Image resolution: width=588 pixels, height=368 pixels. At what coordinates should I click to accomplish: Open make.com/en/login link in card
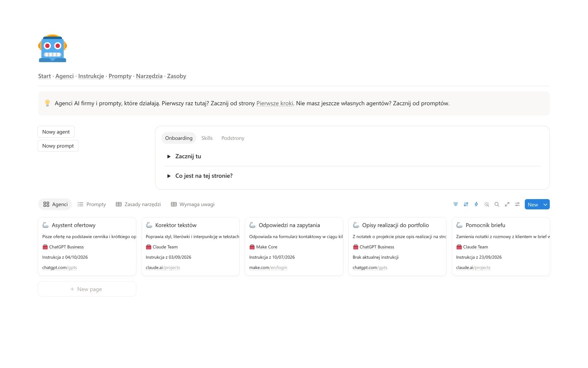click(268, 268)
